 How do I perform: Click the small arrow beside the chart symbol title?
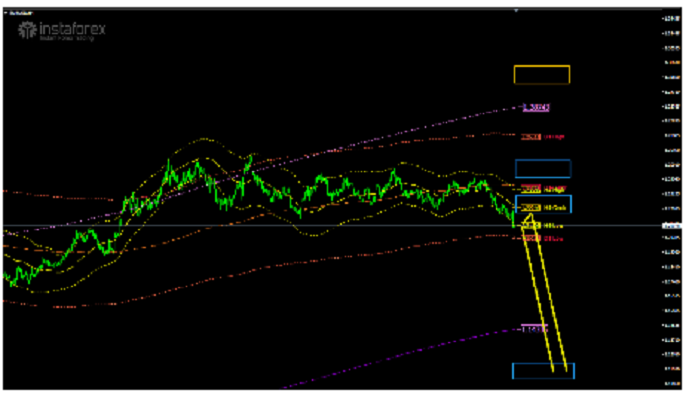pyautogui.click(x=7, y=12)
